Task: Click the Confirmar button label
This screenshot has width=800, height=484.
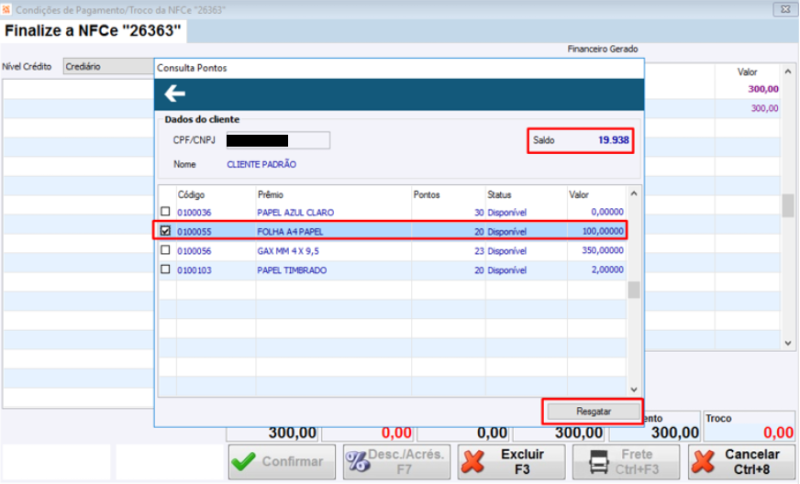Action: [x=292, y=462]
